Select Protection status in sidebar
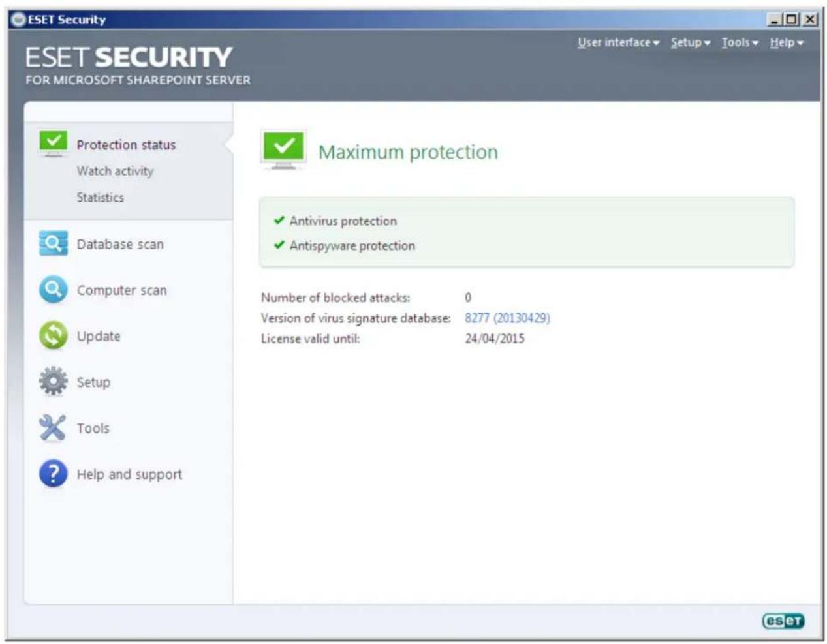 point(126,145)
